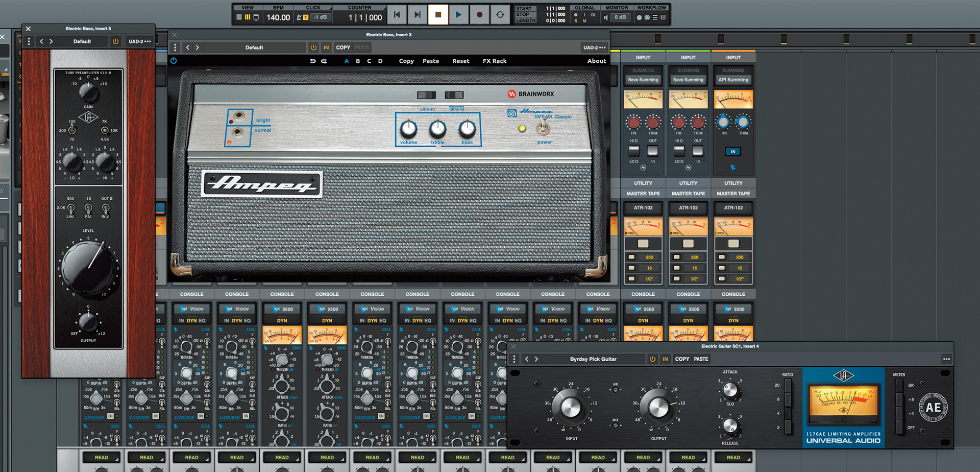The height and width of the screenshot is (472, 980).
Task: Click COPY in the Insert 3 header
Action: (x=343, y=48)
